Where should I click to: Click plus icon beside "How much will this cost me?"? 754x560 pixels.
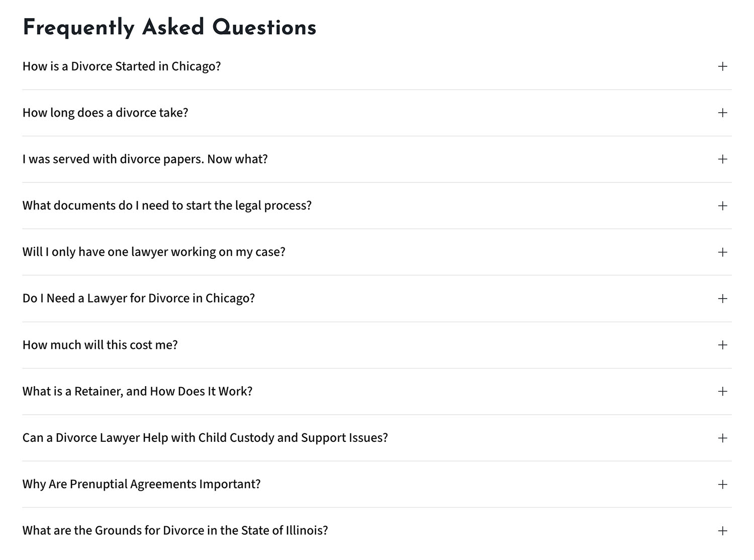click(722, 345)
